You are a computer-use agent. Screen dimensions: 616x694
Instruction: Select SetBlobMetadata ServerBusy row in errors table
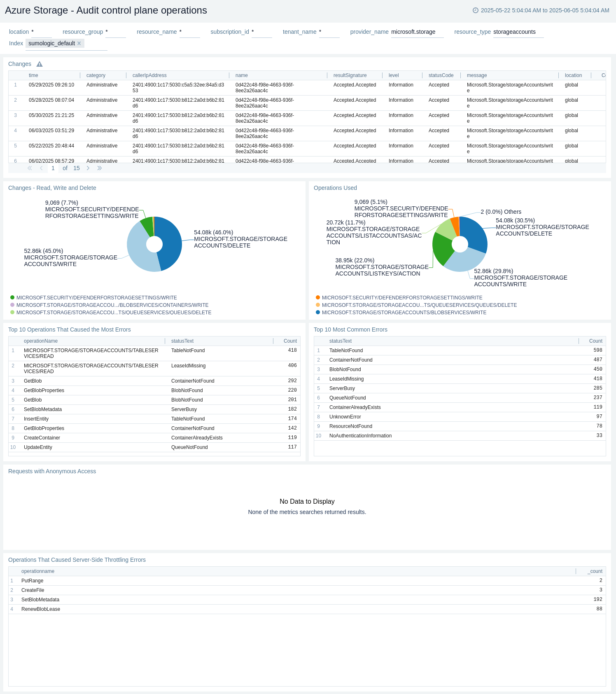pyautogui.click(x=154, y=409)
